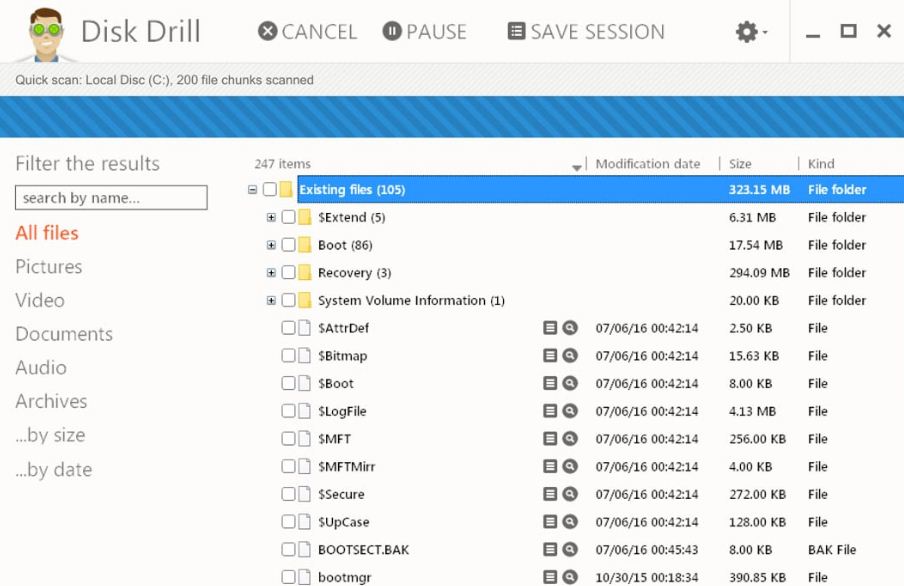Tick the bootmgr file checkbox
The image size is (904, 586).
(288, 577)
